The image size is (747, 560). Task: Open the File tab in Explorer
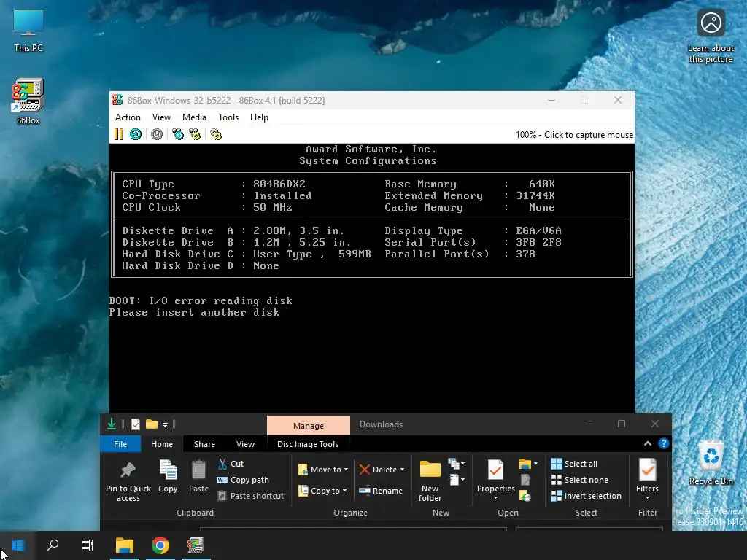(x=120, y=444)
